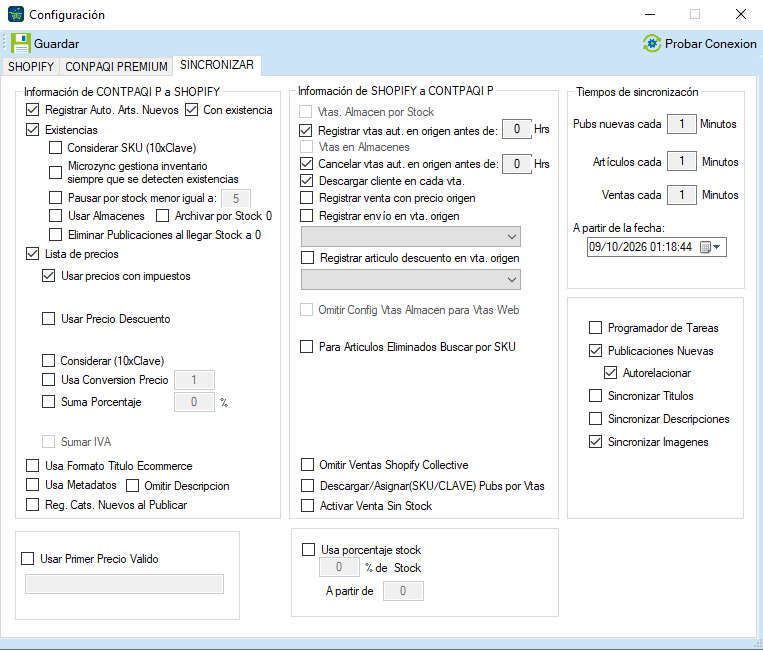Enable Para Articulos Eliminados Buscar por SKU
Viewport: 763px width, 651px height.
(307, 346)
